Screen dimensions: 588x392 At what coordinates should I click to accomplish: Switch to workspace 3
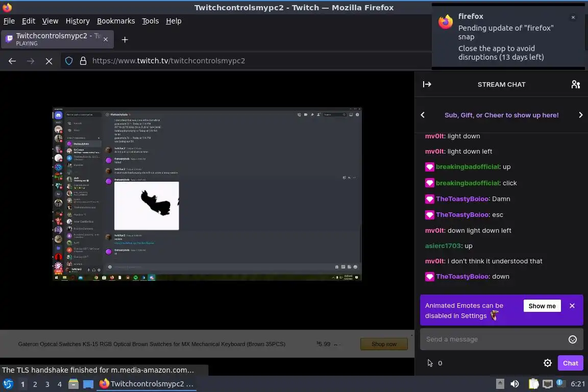point(47,384)
